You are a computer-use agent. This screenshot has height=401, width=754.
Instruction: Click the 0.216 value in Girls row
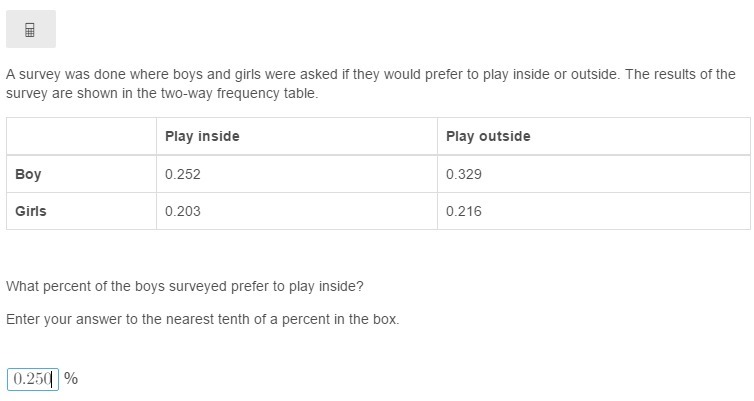click(x=464, y=211)
